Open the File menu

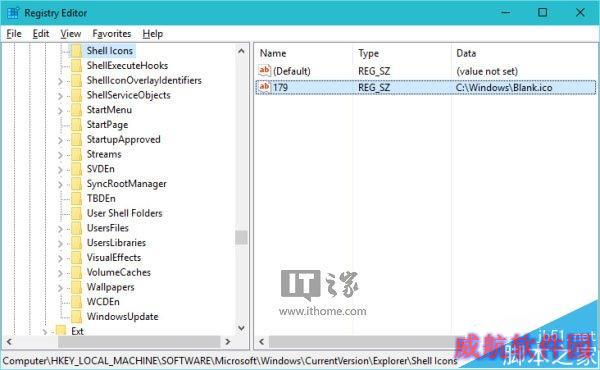pos(14,34)
